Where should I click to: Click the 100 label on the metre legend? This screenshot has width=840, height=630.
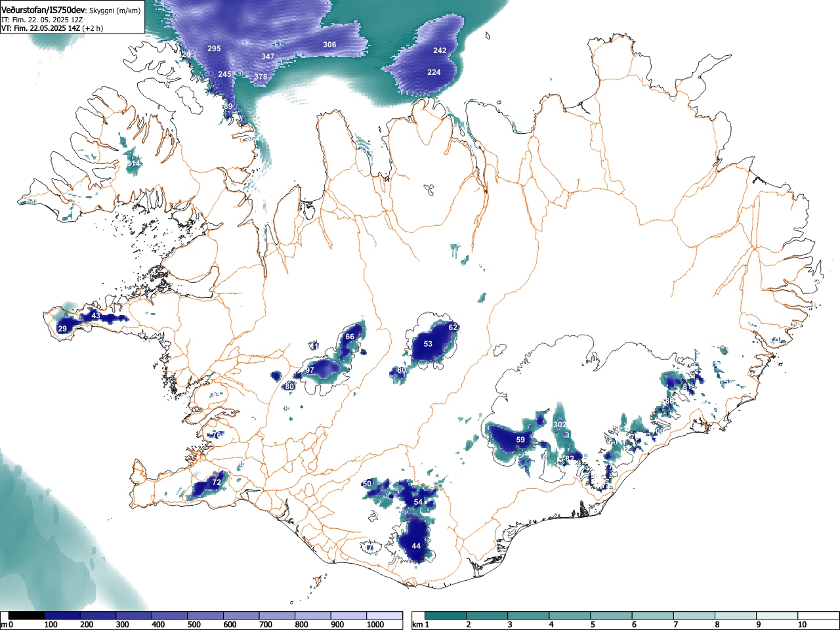click(51, 625)
